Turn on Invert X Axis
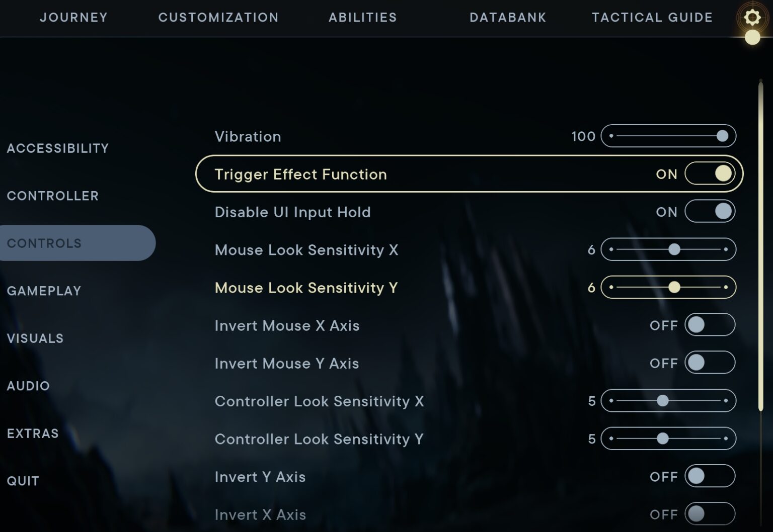Screen dimensions: 773x532 coord(710,514)
